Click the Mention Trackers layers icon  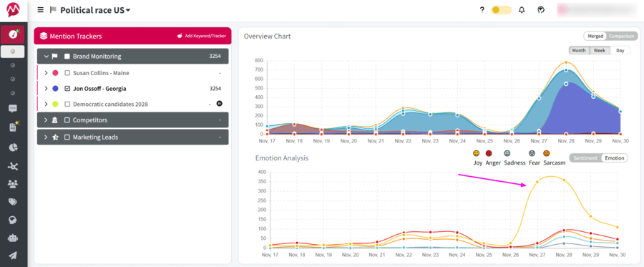pos(44,36)
